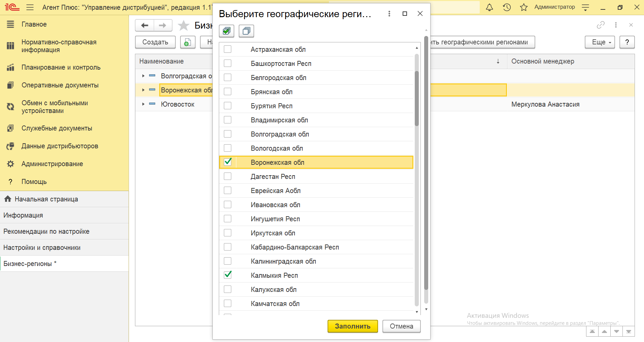Expand the Волгоградская business region row

click(x=143, y=76)
